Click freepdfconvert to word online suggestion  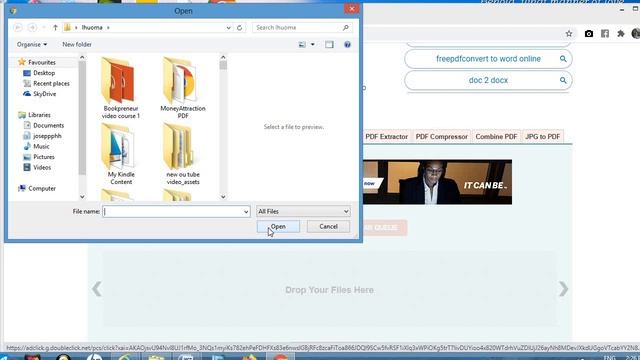coord(488,59)
